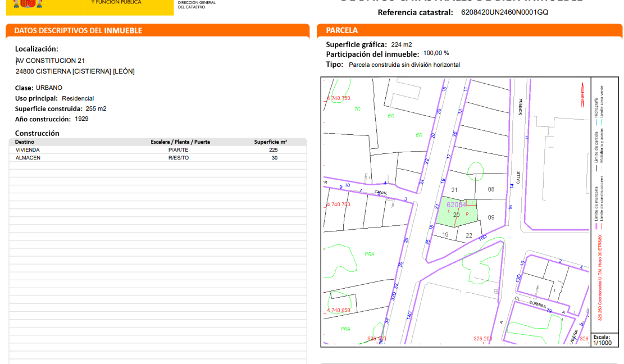Viewport: 624px width, 364px height.
Task: Click the 'Destino' column header
Action: tap(25, 142)
